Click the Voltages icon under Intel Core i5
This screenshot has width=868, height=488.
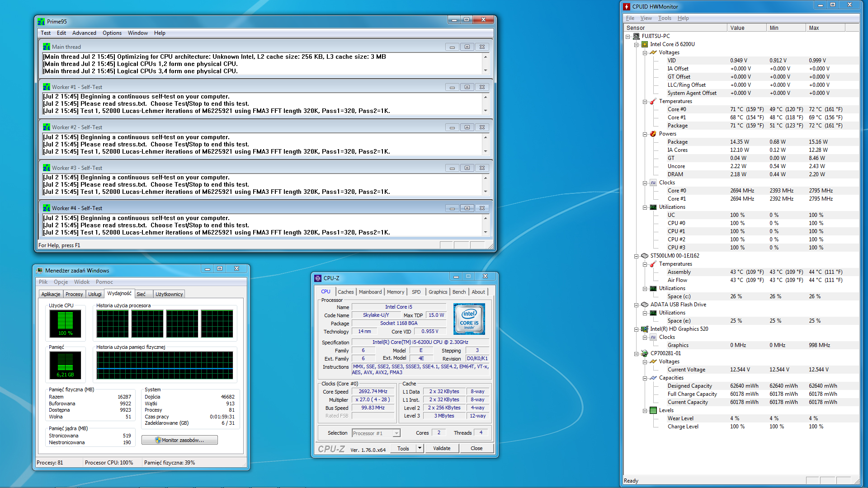[x=653, y=52]
